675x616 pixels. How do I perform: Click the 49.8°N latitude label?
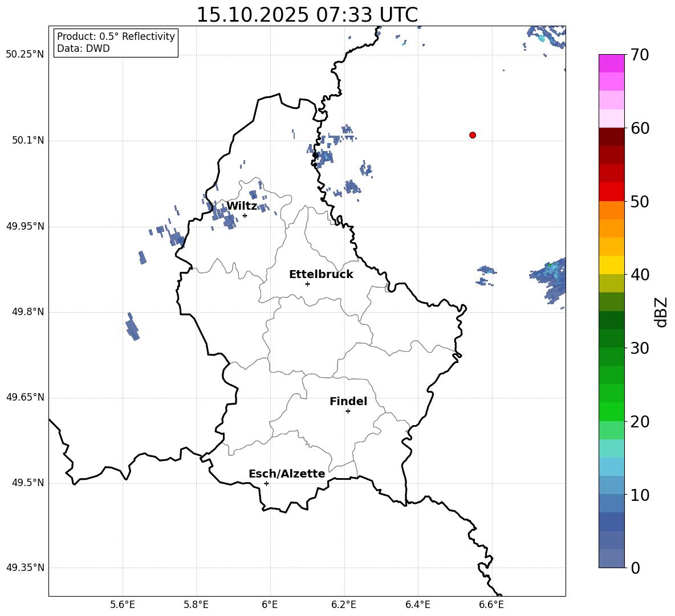tap(28, 312)
